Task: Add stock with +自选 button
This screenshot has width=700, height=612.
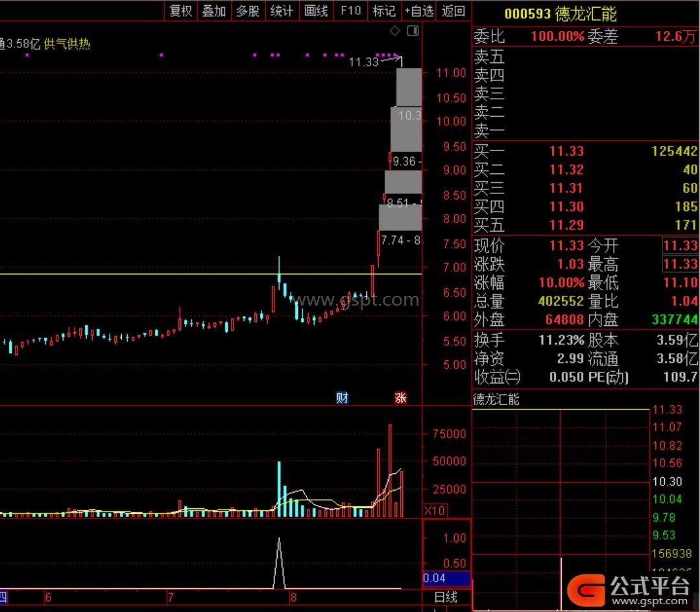Action: pos(418,11)
